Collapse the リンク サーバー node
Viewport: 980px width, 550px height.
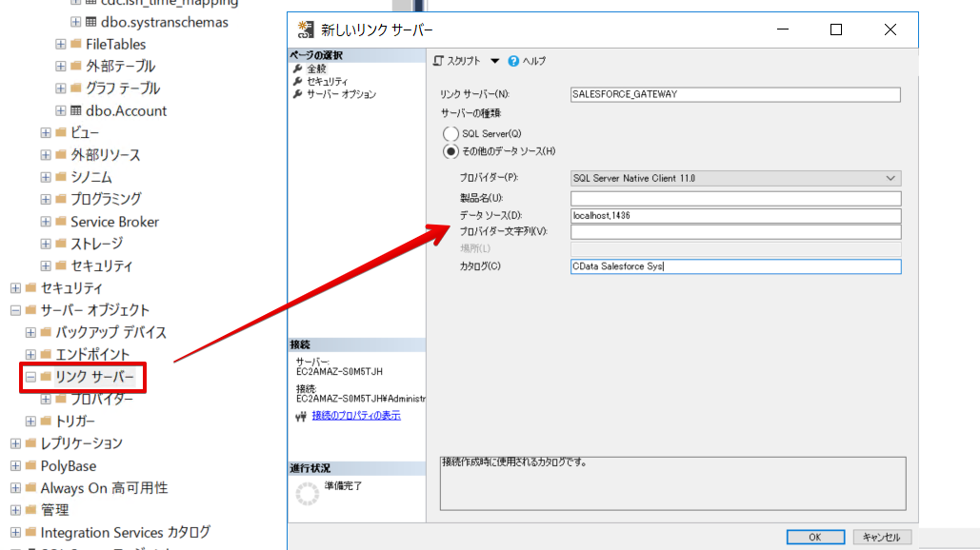[x=30, y=377]
